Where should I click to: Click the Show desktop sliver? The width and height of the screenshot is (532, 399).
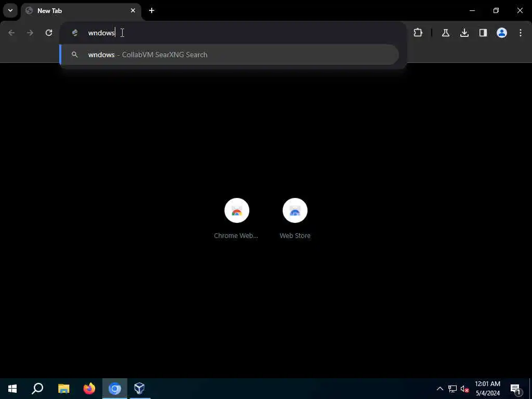[x=530, y=389]
